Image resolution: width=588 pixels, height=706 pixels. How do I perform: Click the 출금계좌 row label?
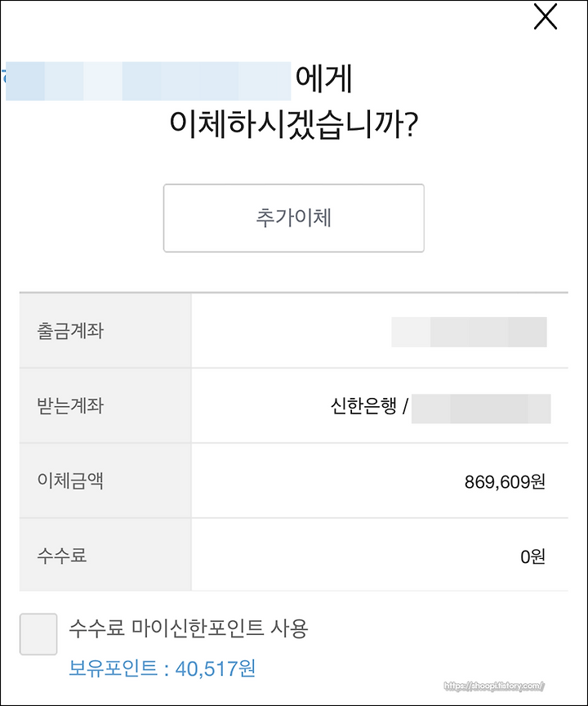(x=70, y=331)
